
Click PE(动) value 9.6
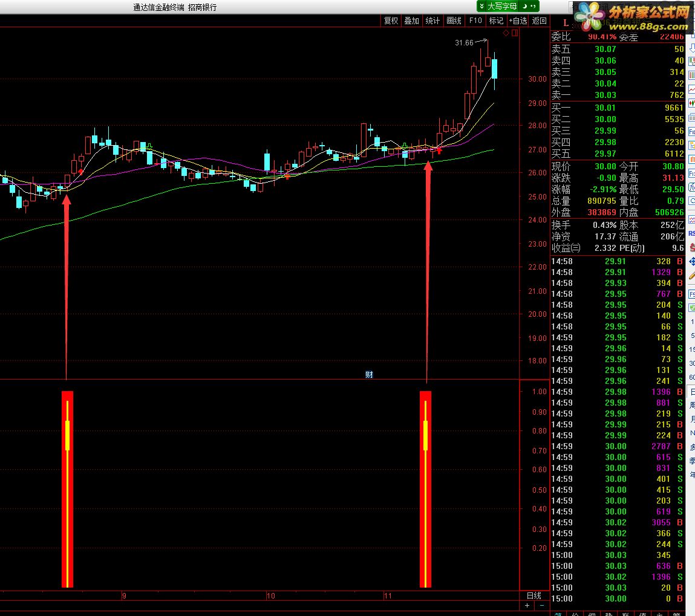tap(678, 248)
